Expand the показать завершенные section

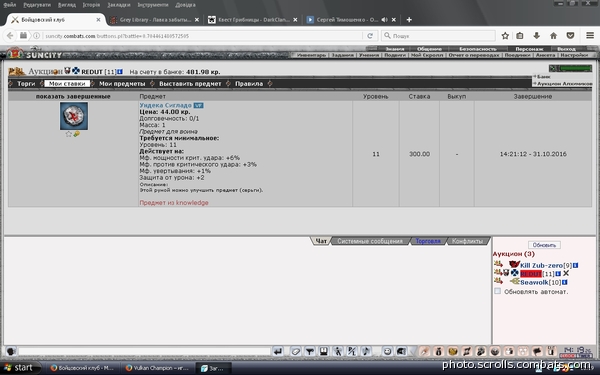(73, 96)
